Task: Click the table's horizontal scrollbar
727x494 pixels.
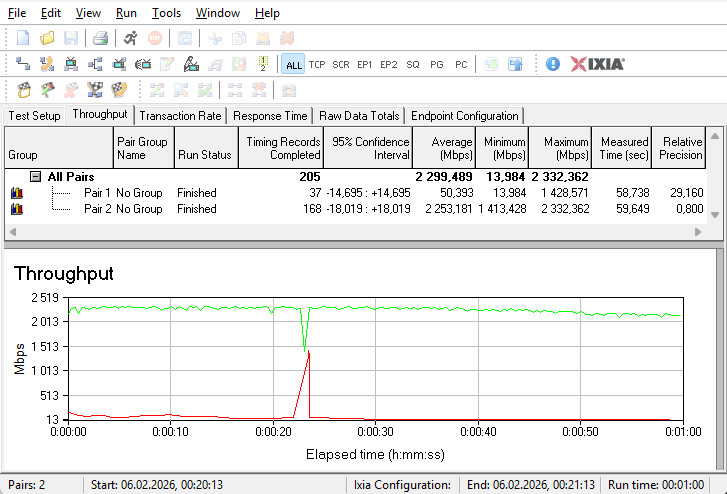Action: tap(350, 231)
